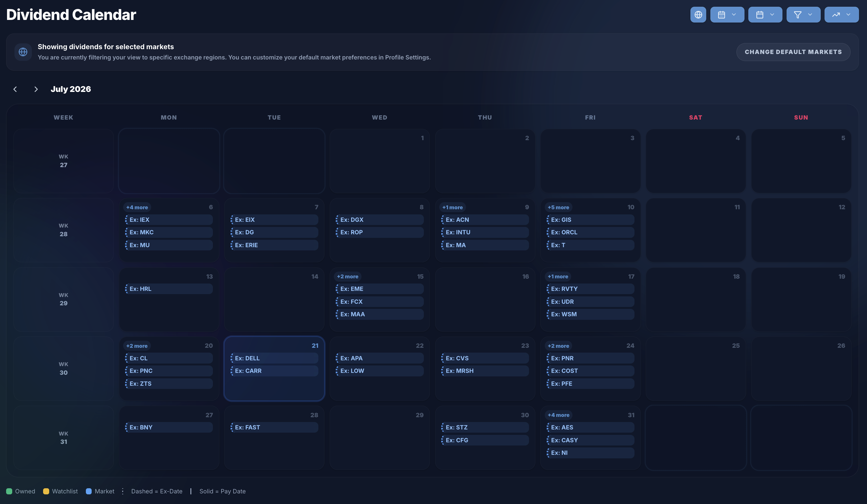Open the Ex: WSM entry
This screenshot has height=504, width=867.
[590, 314]
